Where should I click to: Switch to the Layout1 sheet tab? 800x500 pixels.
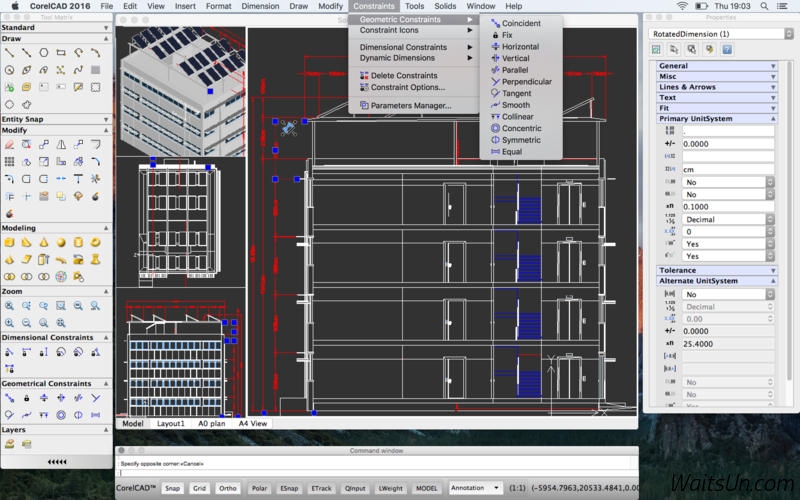coord(170,423)
